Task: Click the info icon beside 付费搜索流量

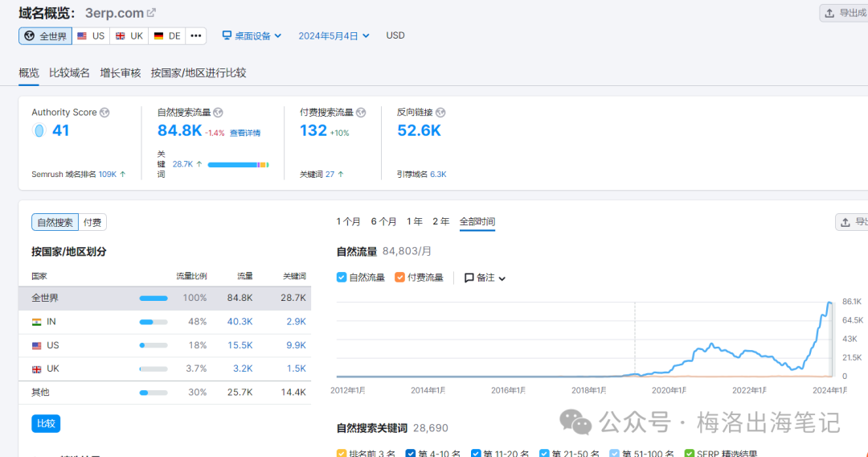Action: (361, 113)
